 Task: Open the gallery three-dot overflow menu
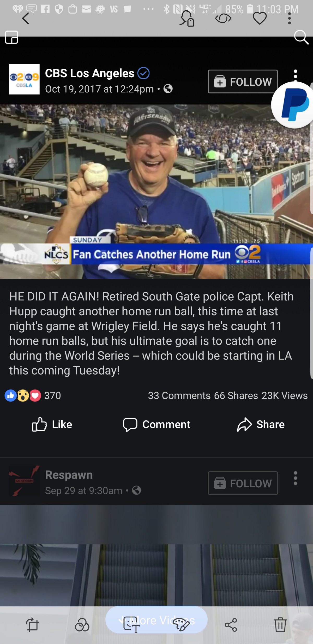(x=289, y=19)
